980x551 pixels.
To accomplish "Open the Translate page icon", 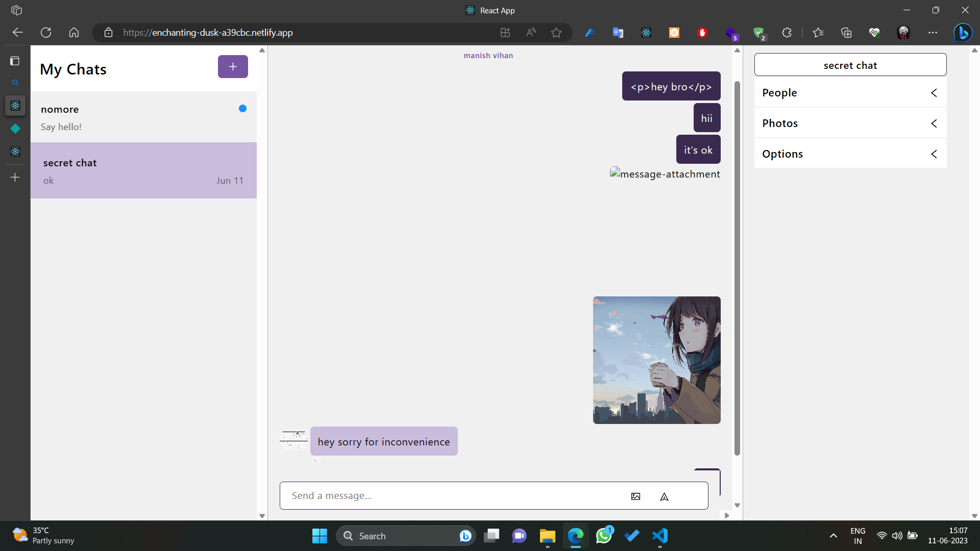I will click(618, 32).
